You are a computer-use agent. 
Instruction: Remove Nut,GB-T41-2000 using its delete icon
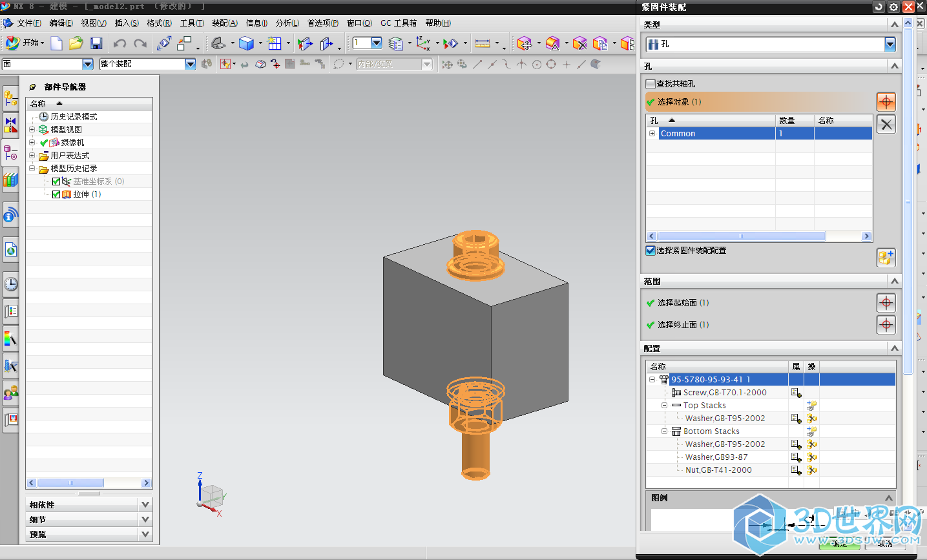coord(812,470)
